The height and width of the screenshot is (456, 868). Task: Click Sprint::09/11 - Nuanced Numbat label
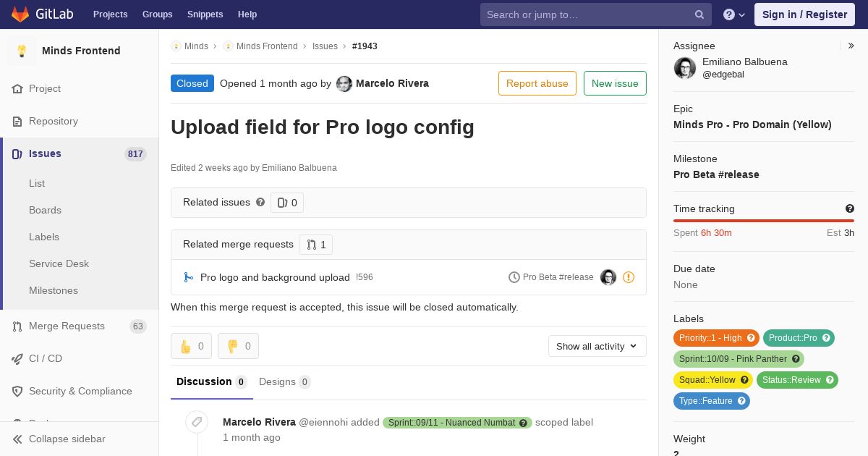click(x=457, y=423)
